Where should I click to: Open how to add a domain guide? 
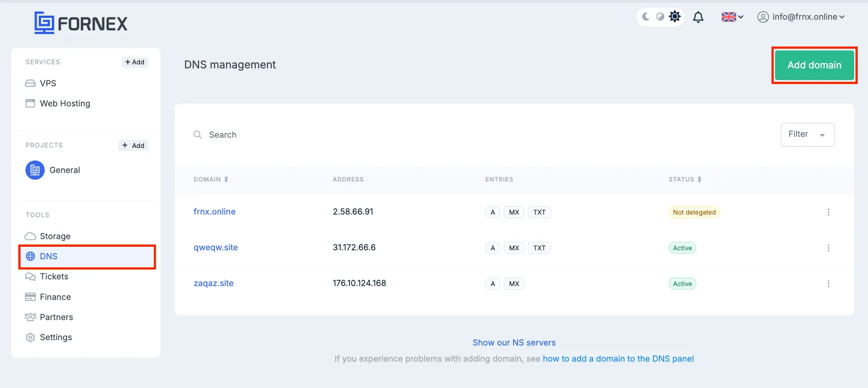[x=618, y=359]
